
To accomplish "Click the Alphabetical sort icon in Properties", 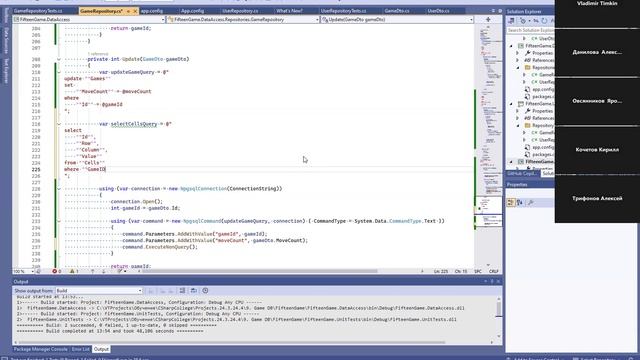I will (520, 203).
